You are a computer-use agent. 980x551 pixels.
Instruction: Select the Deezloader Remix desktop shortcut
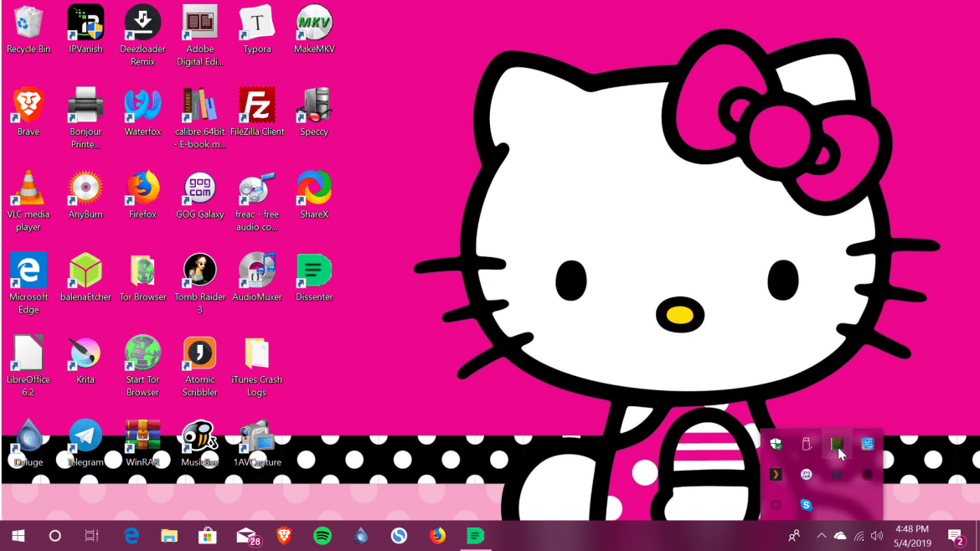142,35
